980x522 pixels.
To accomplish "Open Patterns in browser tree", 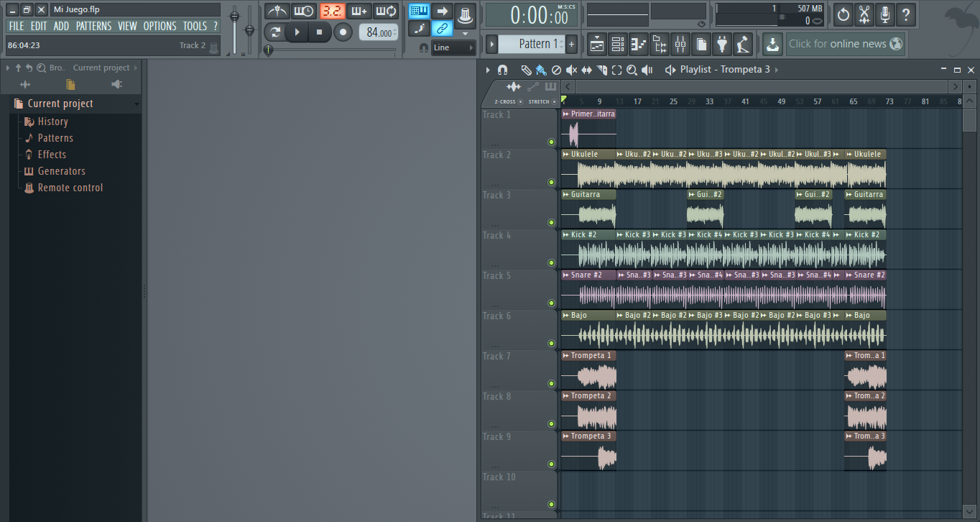I will 55,138.
